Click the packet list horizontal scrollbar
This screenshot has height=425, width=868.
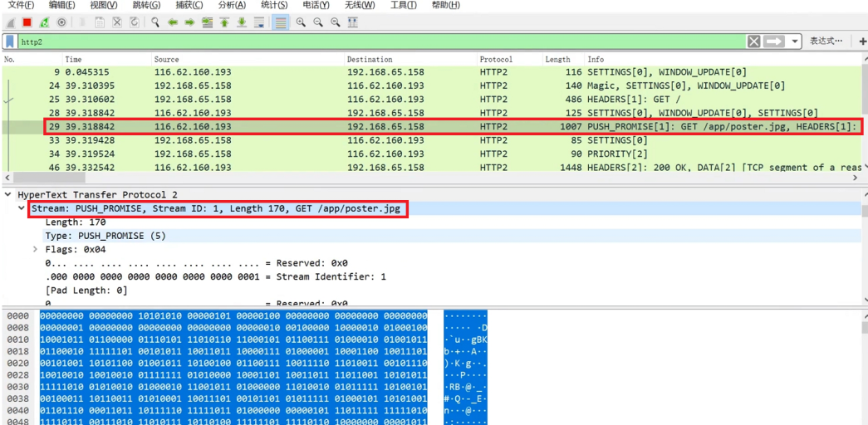[x=415, y=178]
